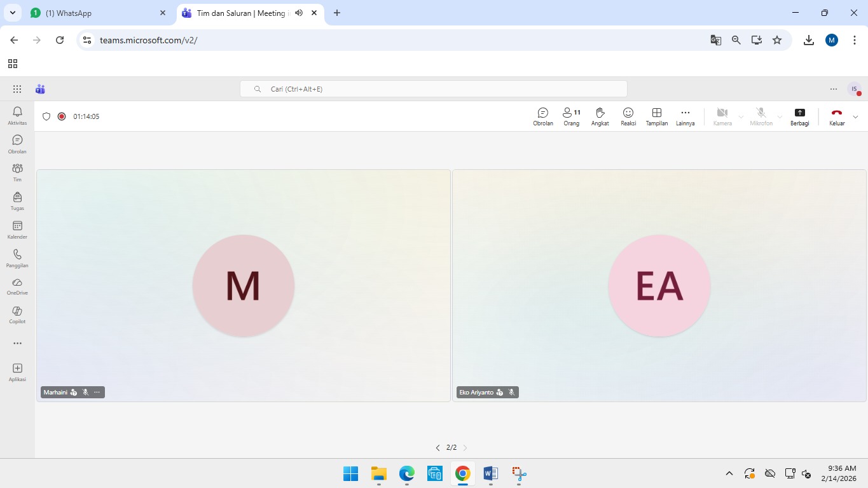Show the Orang participants list
Image resolution: width=868 pixels, height=488 pixels.
(571, 116)
